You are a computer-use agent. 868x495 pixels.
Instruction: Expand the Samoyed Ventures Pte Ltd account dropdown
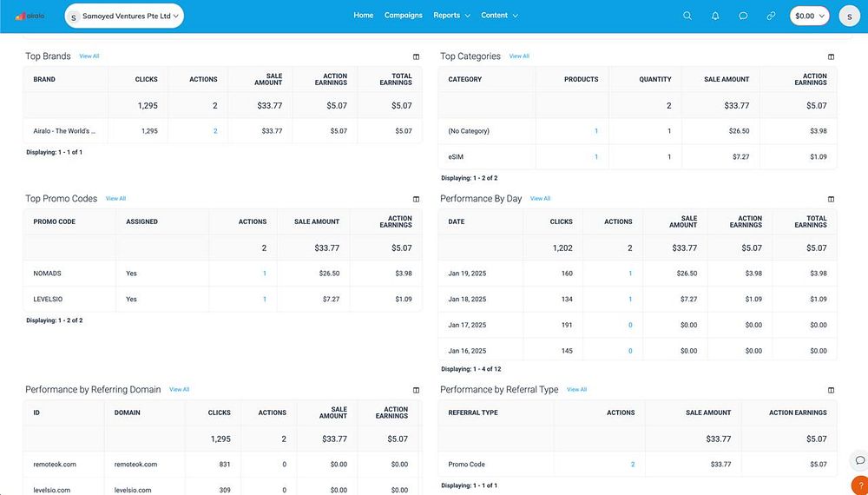[x=124, y=16]
